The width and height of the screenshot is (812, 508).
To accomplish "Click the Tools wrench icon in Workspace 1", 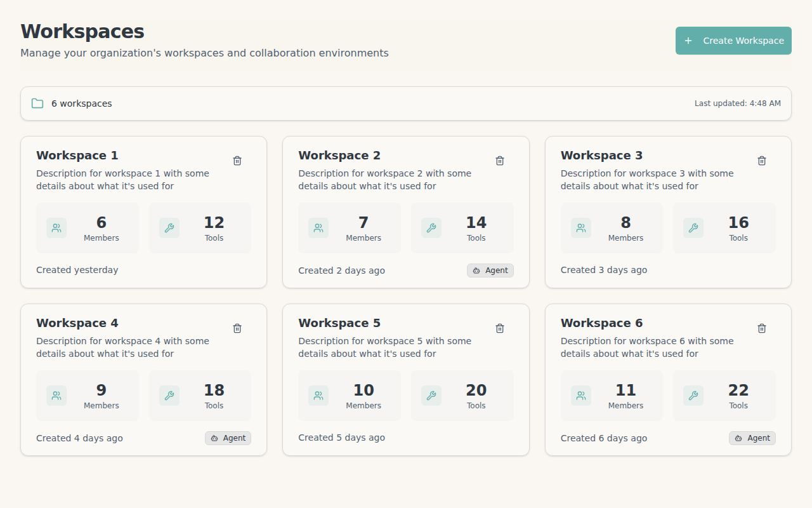I will point(169,227).
